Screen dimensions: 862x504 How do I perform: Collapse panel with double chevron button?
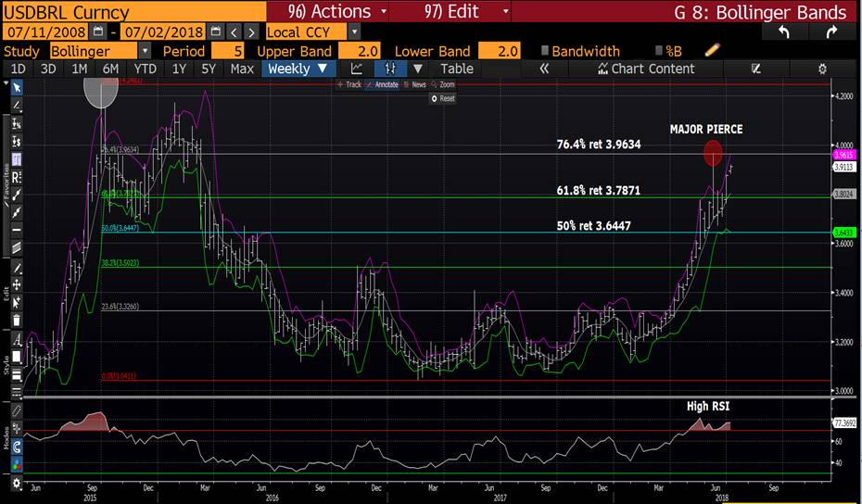tap(544, 69)
